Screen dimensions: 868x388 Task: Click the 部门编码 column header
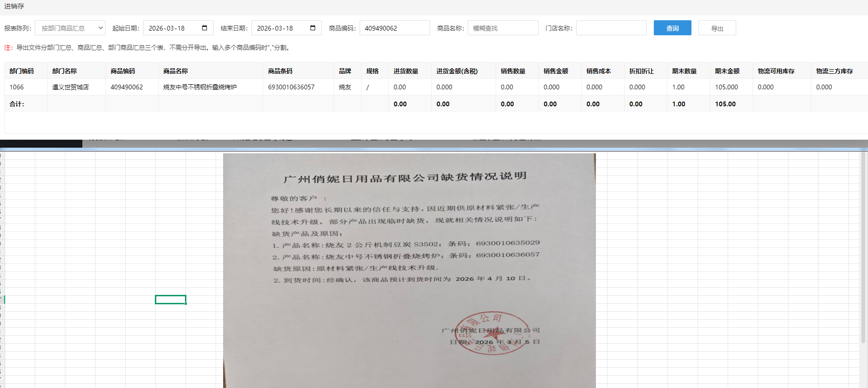(x=22, y=71)
